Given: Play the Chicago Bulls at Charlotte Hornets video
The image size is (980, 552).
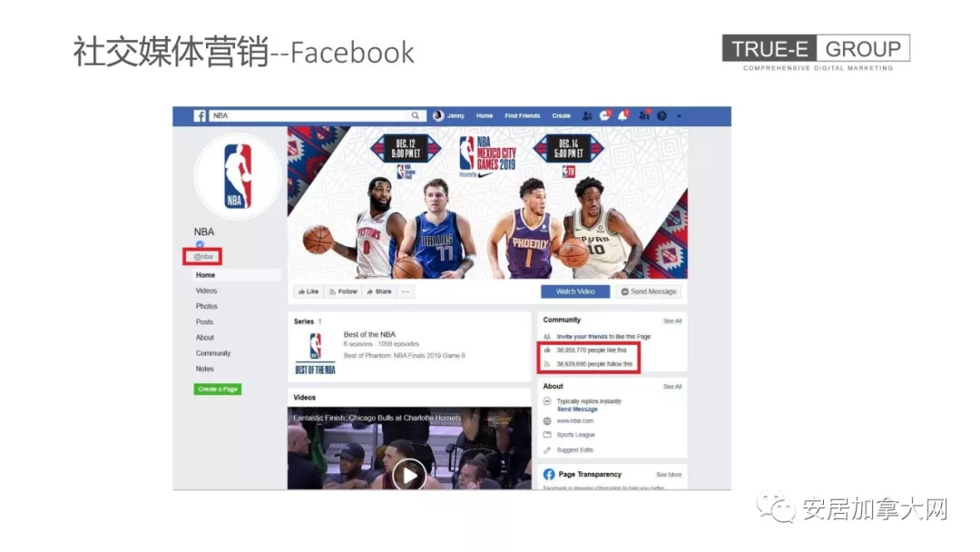Looking at the screenshot, I should pos(409,475).
